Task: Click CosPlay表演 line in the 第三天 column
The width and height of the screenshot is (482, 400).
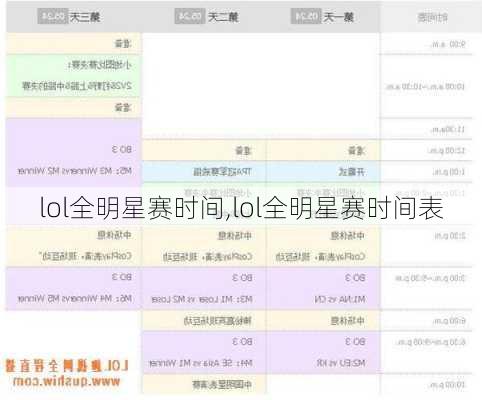Action: pyautogui.click(x=85, y=256)
